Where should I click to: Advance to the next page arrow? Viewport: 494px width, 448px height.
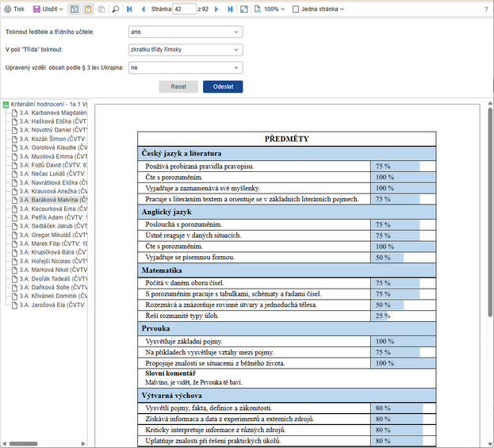coord(217,10)
